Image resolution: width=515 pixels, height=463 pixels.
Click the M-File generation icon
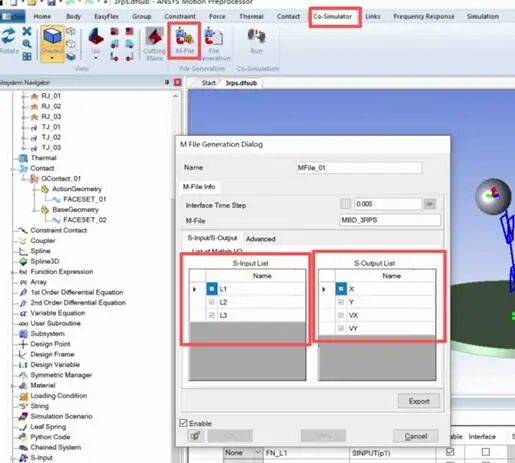[x=184, y=37]
